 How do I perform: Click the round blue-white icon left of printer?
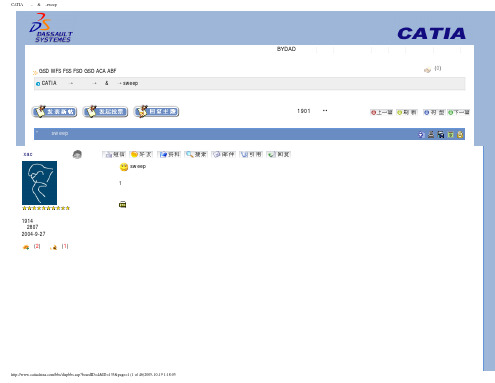[421, 134]
